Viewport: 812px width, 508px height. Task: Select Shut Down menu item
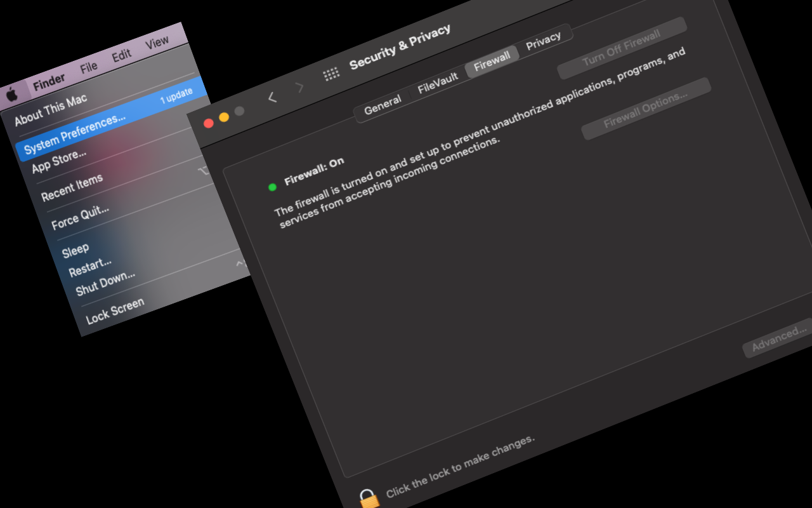[x=105, y=283]
